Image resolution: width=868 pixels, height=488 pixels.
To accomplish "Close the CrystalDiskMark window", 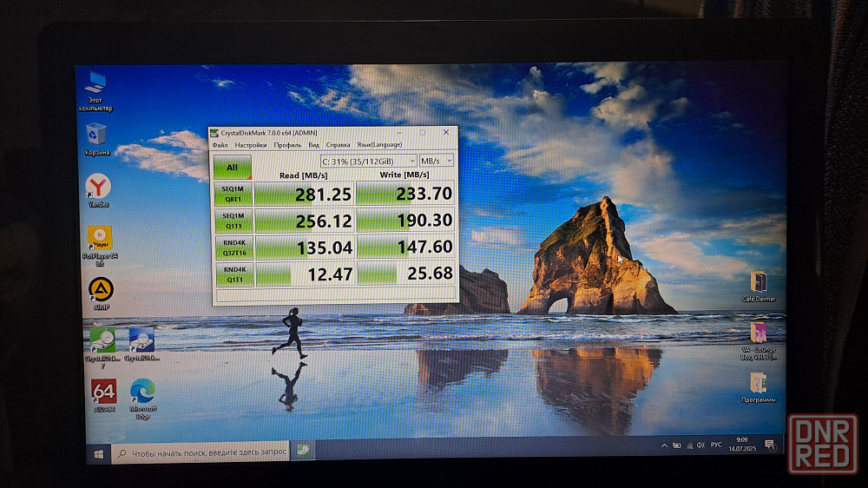I will [x=446, y=132].
